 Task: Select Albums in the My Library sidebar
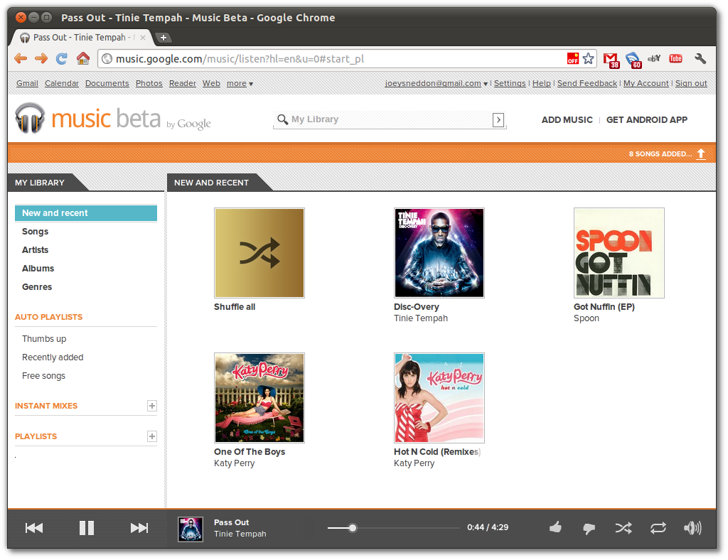coord(38,268)
